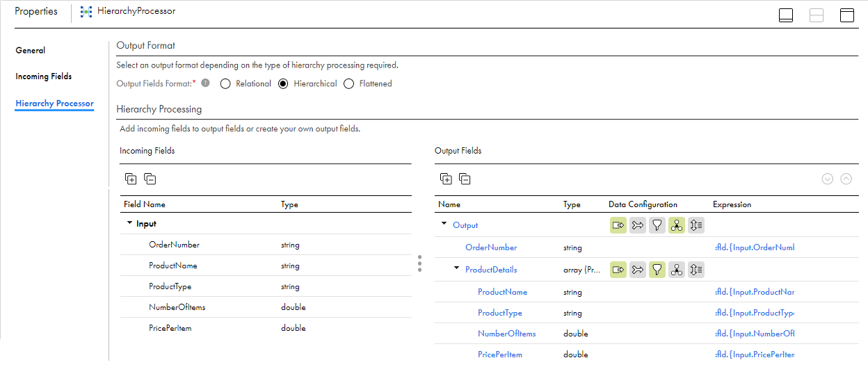
Task: Collapse the ProductDetails array node
Action: pyautogui.click(x=457, y=268)
